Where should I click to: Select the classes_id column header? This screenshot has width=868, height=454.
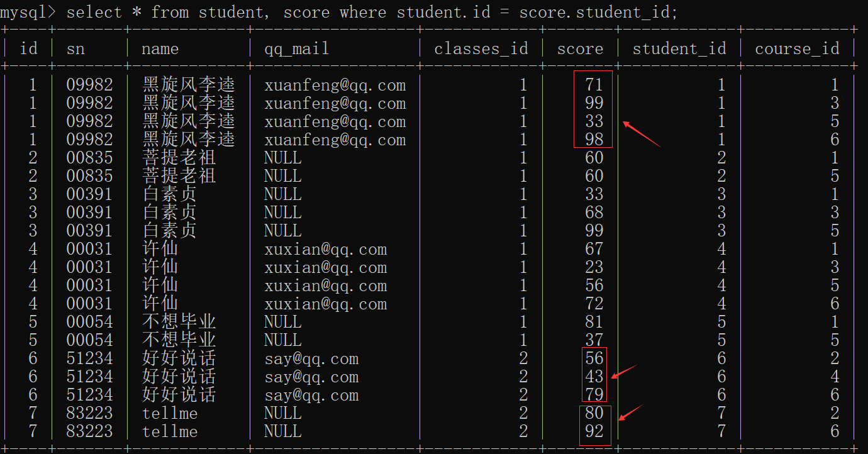click(481, 49)
